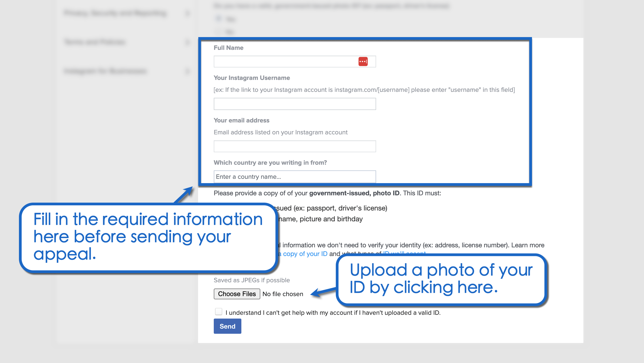Click the 'No file chosen' label

pos(282,294)
